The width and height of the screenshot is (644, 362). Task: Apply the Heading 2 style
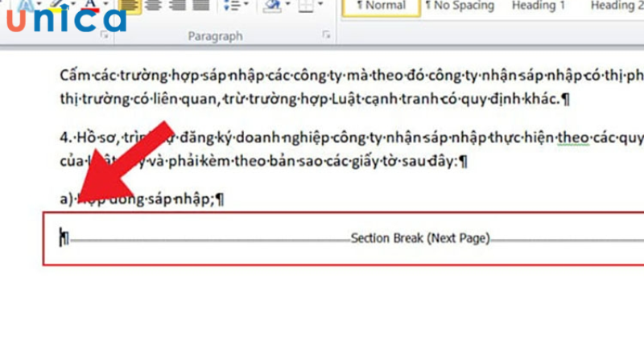[617, 6]
